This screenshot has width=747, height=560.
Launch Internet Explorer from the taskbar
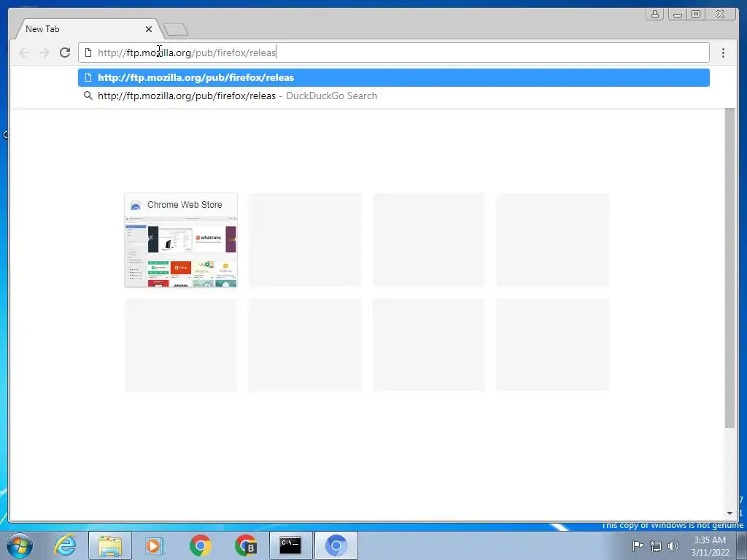tap(65, 545)
